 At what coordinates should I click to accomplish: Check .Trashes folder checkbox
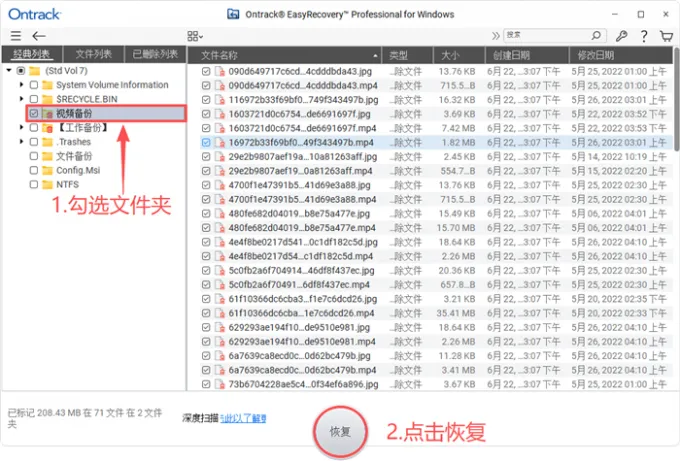[x=34, y=142]
